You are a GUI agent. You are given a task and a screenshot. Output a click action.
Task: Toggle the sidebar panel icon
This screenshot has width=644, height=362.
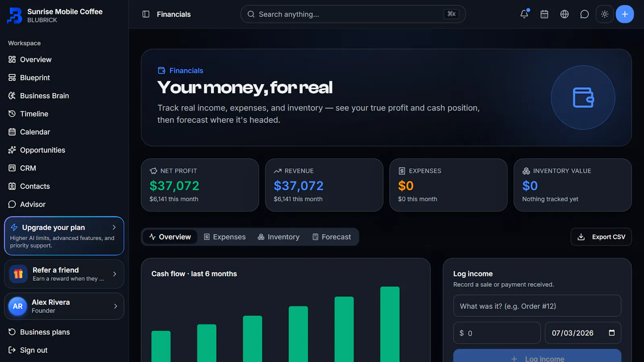coord(146,14)
